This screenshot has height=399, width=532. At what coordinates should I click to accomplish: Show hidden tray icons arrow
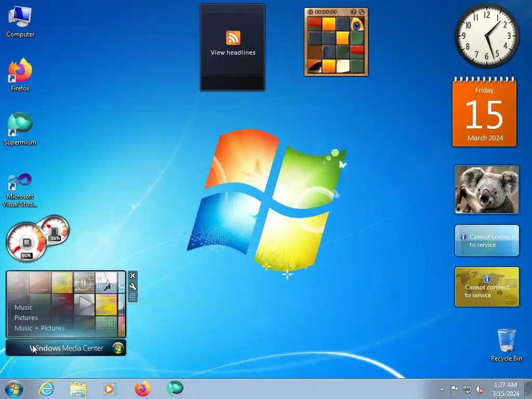pyautogui.click(x=442, y=389)
